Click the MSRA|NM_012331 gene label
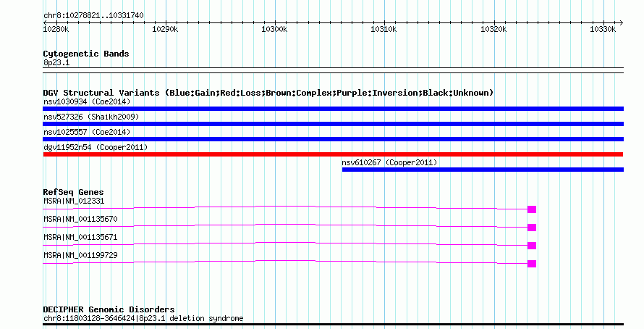This screenshot has height=329, width=644. pos(74,201)
